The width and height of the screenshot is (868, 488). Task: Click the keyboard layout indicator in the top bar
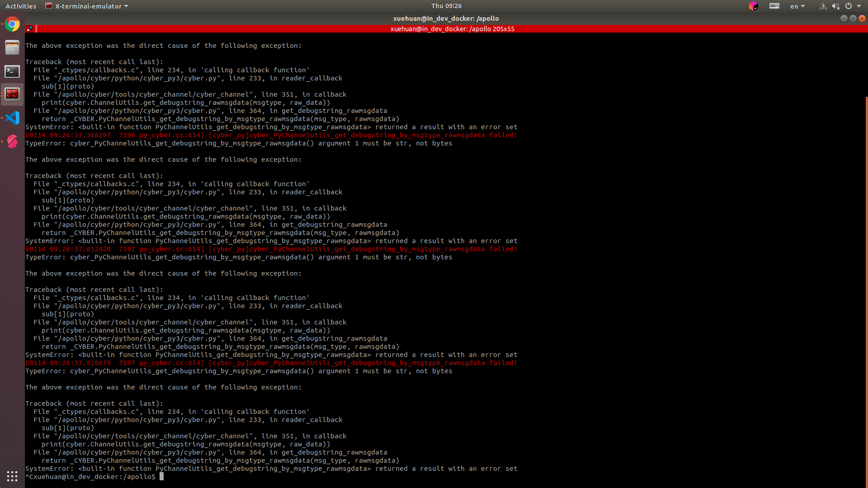774,6
